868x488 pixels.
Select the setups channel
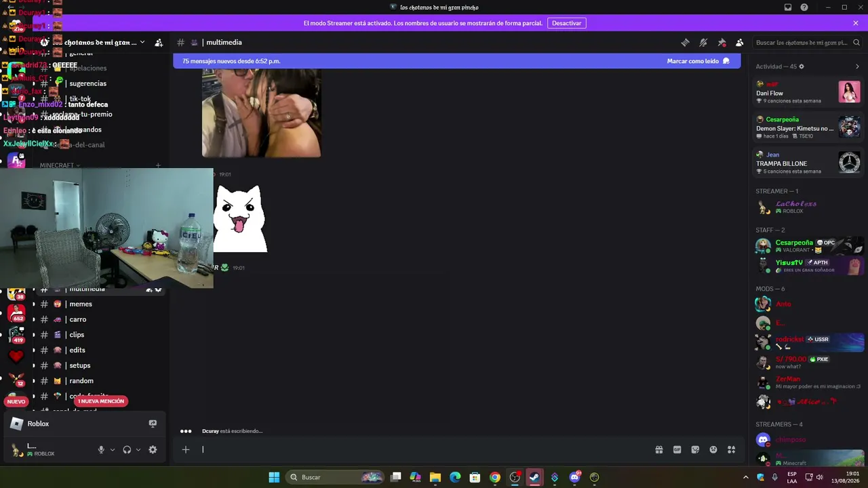[79, 365]
